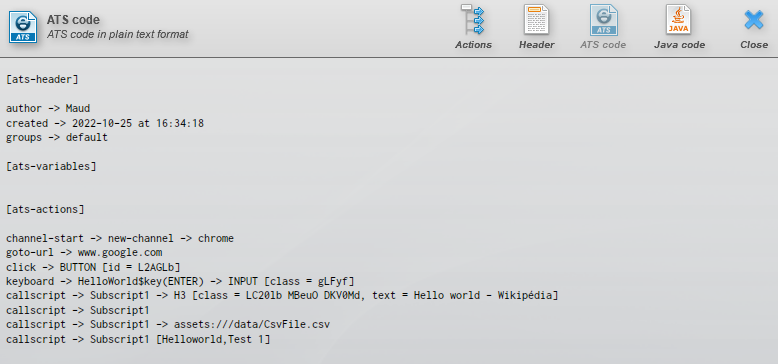Click the callscript CsvFile.csv line
This screenshot has width=778, height=364.
click(168, 325)
